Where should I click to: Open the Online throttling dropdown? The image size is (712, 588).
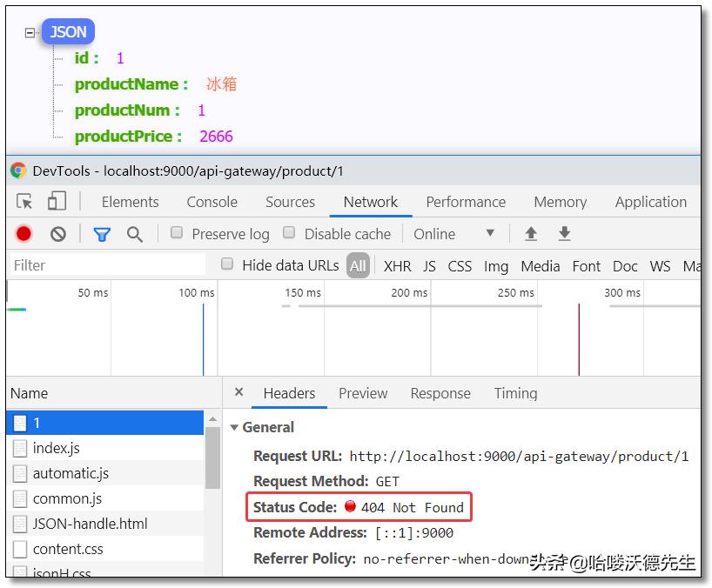point(454,234)
